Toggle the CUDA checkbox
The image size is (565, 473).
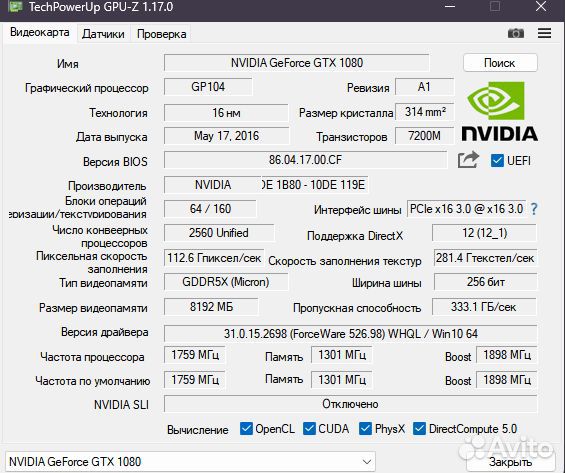click(309, 429)
